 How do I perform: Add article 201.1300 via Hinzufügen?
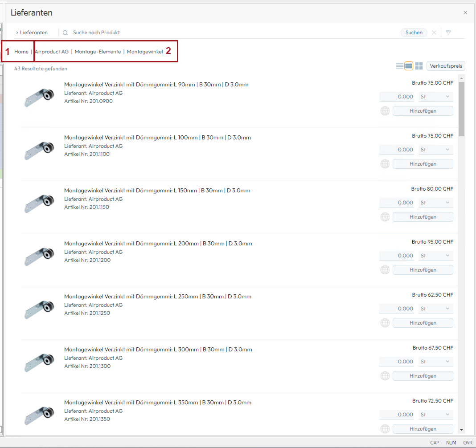[423, 376]
